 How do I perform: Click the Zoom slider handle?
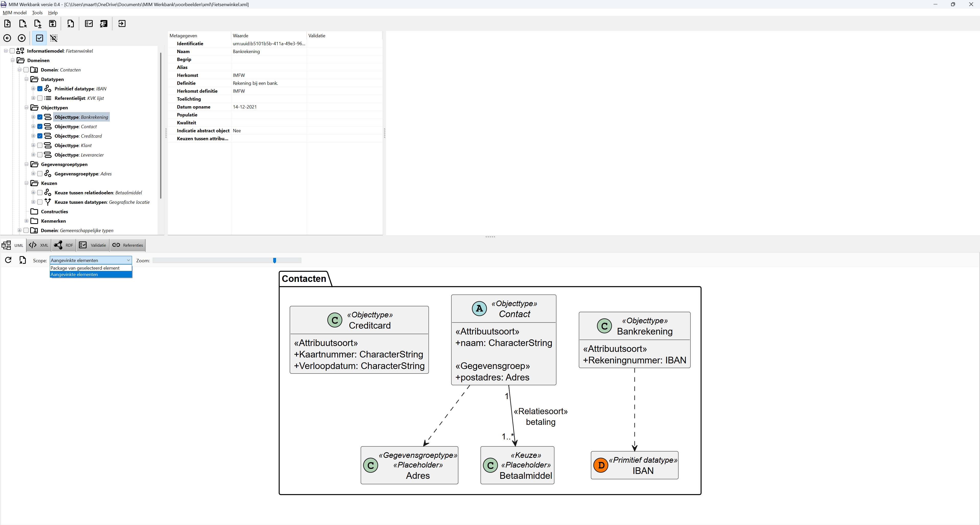[274, 260]
